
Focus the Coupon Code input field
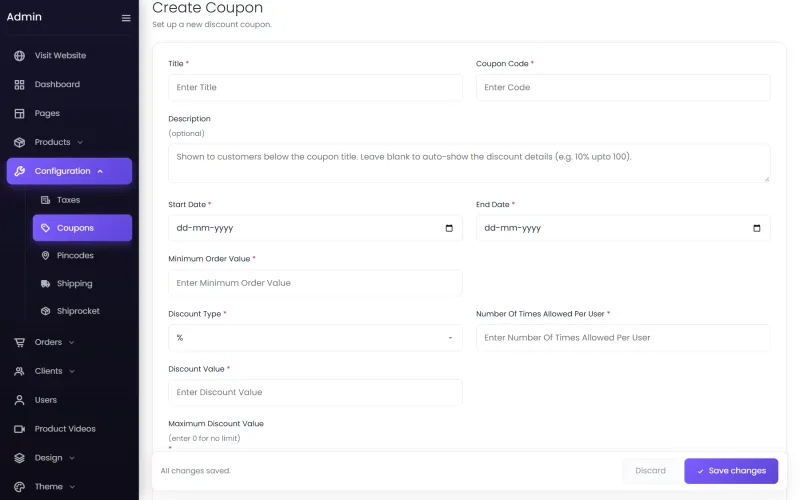tap(623, 88)
